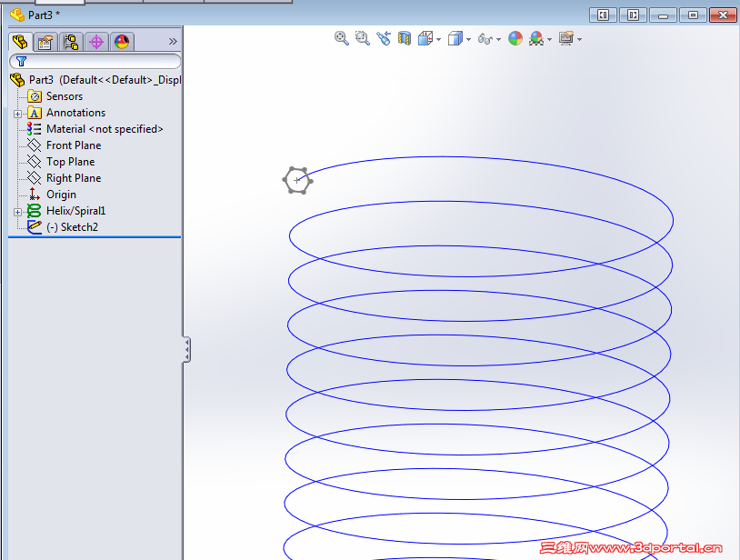Click the Origin icon
Screen dimensions: 740x560
point(34,195)
